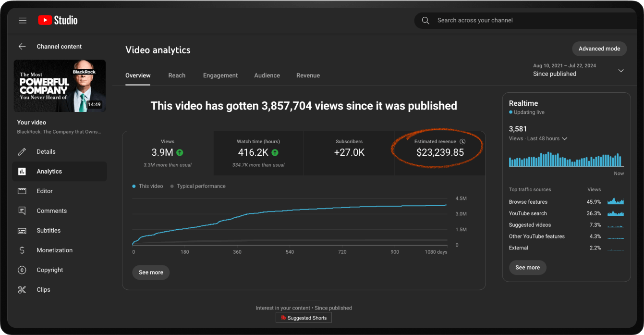Image resolution: width=644 pixels, height=335 pixels.
Task: Click See more in the Realtime panel
Action: pyautogui.click(x=527, y=268)
